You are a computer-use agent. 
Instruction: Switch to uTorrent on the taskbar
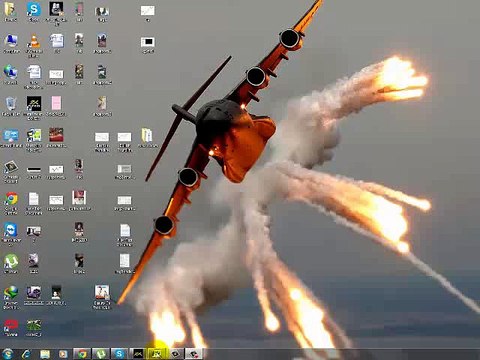pos(101,354)
